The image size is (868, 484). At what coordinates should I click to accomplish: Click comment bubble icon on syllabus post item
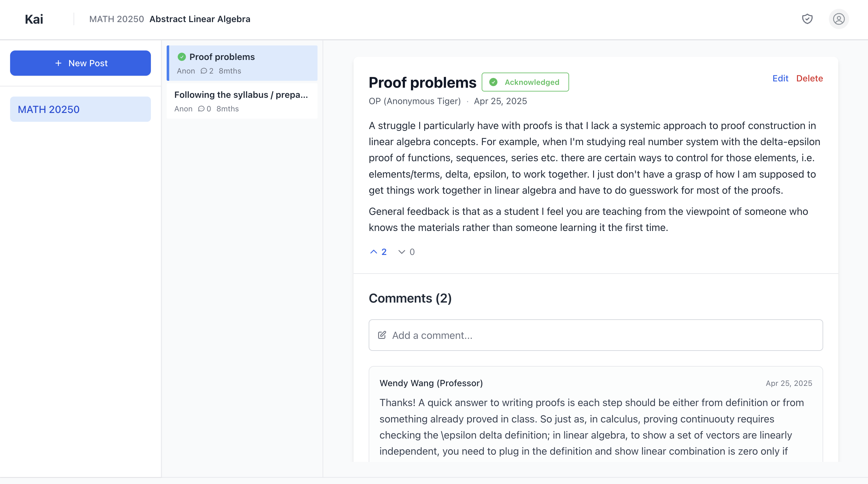point(201,109)
